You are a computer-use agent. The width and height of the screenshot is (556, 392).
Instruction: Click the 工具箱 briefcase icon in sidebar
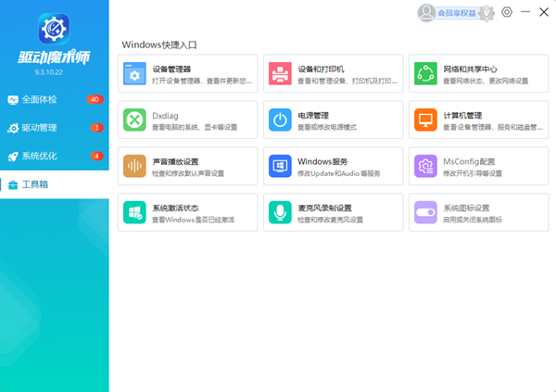13,184
